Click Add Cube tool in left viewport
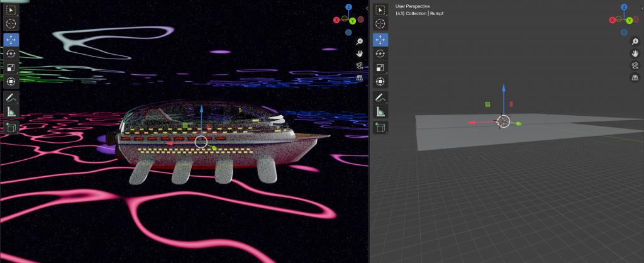This screenshot has height=263, width=644. pyautogui.click(x=11, y=128)
